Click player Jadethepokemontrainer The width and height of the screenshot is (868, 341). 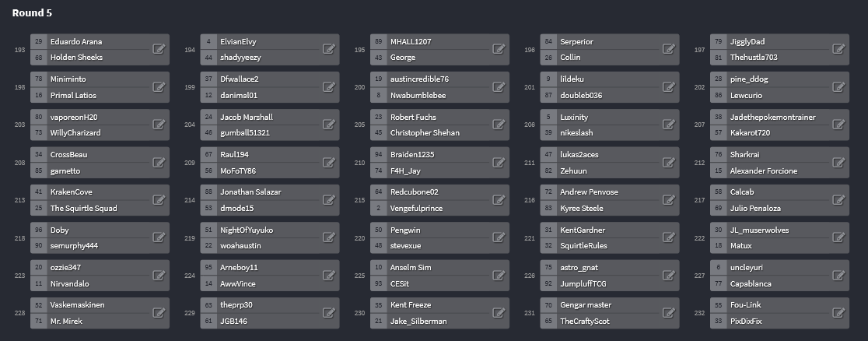coord(773,117)
